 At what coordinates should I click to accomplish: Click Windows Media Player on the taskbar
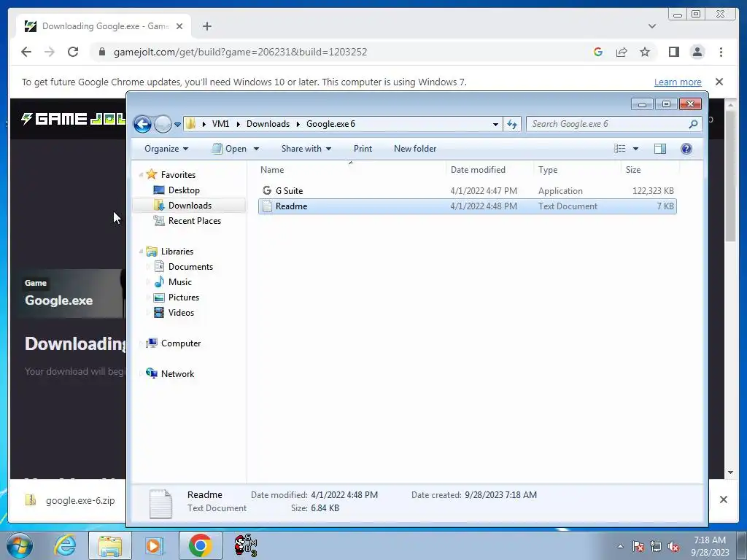coord(153,545)
